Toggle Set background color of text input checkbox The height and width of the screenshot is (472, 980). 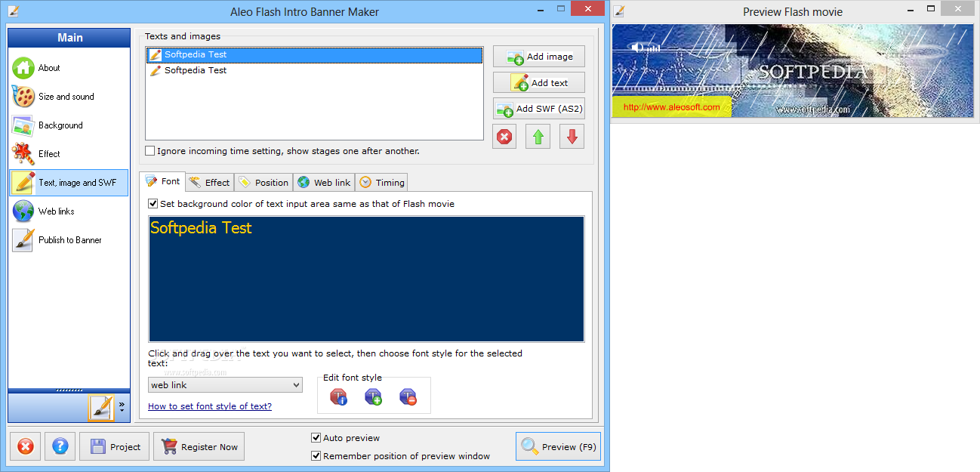pyautogui.click(x=153, y=204)
